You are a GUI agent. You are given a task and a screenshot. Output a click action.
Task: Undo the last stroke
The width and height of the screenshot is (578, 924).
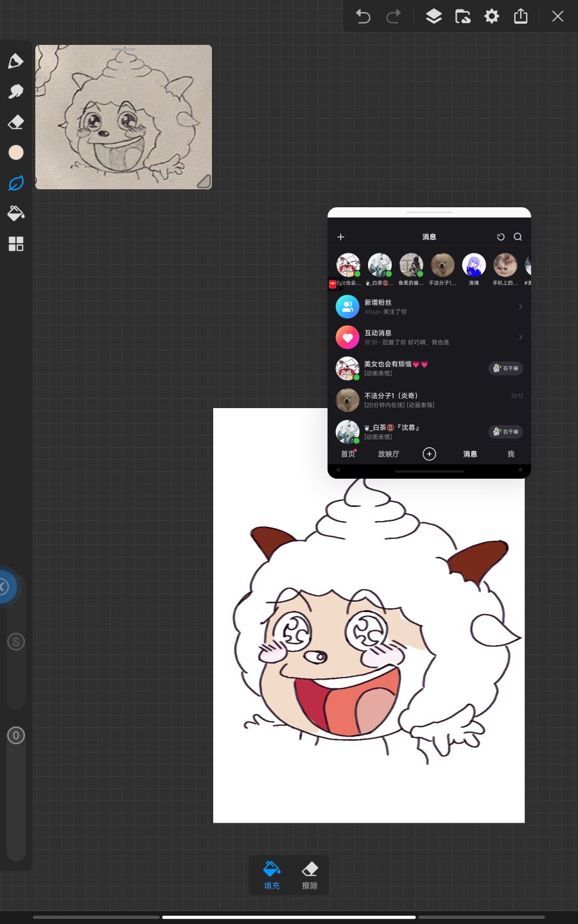point(363,16)
